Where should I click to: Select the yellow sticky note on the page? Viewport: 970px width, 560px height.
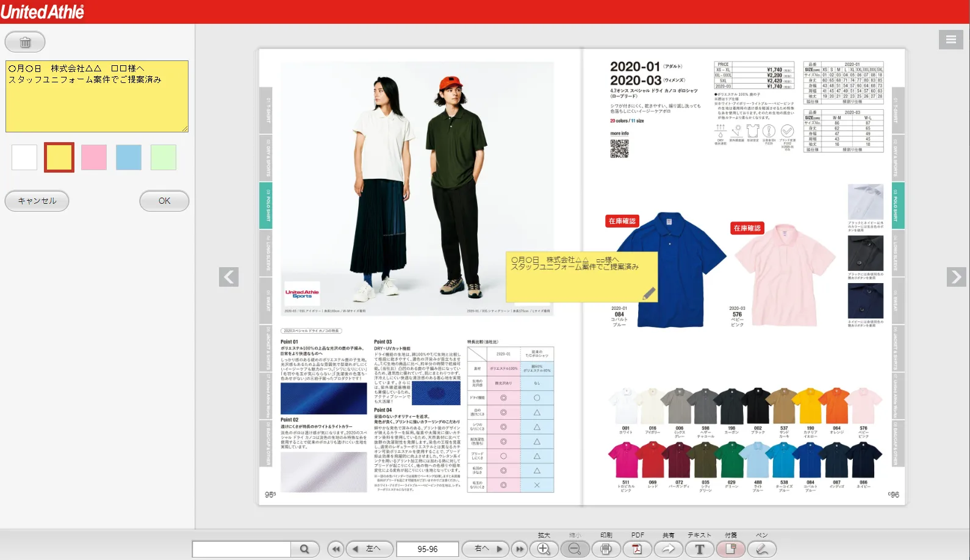(x=582, y=277)
